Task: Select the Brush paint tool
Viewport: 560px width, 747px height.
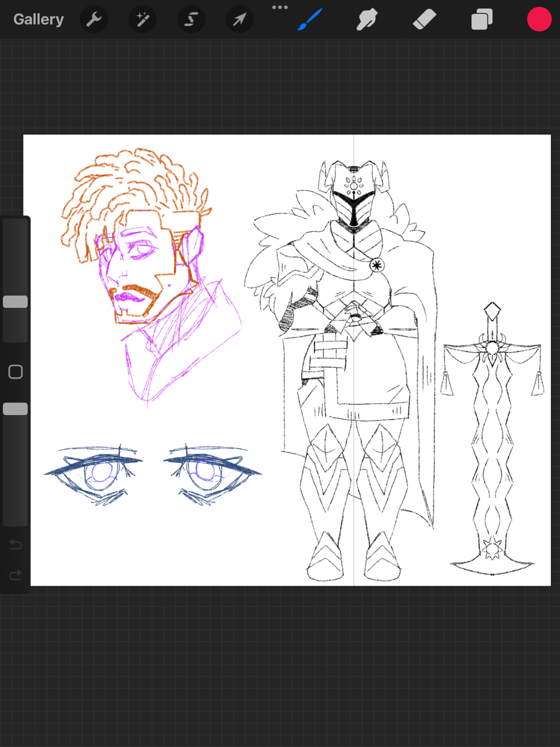Action: [309, 19]
